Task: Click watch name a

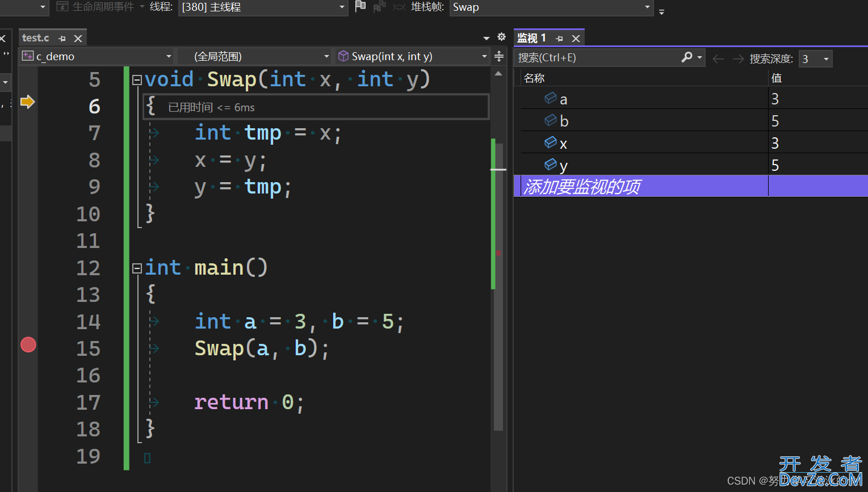Action: click(x=564, y=100)
